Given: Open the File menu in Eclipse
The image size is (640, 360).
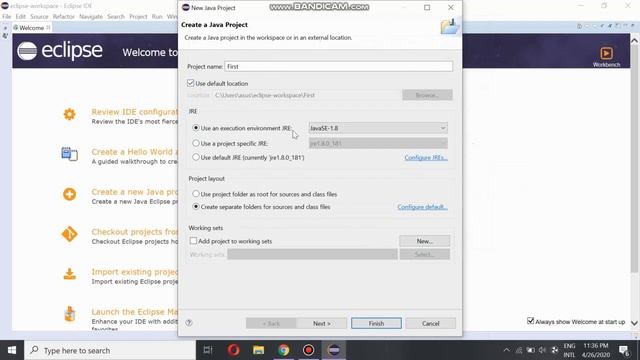Looking at the screenshot, I should (7, 17).
